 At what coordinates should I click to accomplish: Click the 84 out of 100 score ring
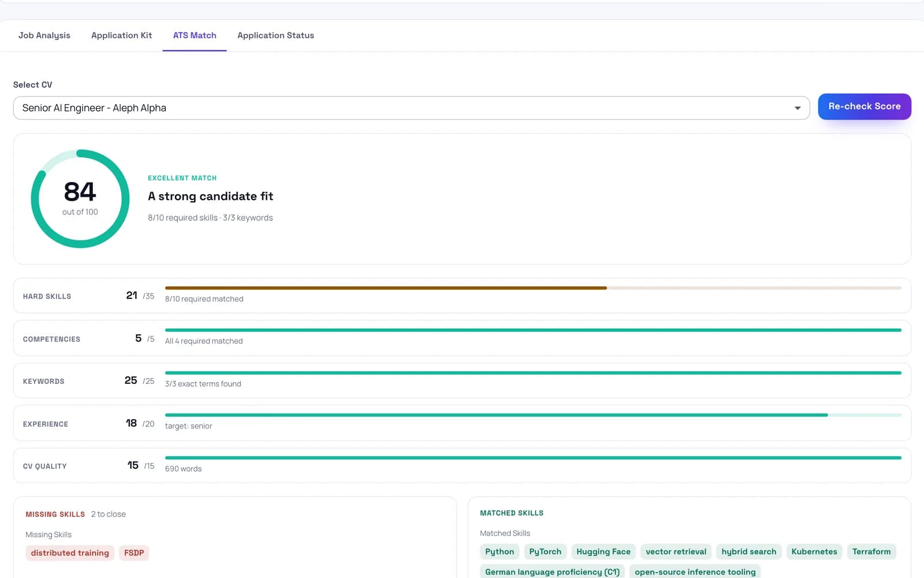click(x=80, y=199)
